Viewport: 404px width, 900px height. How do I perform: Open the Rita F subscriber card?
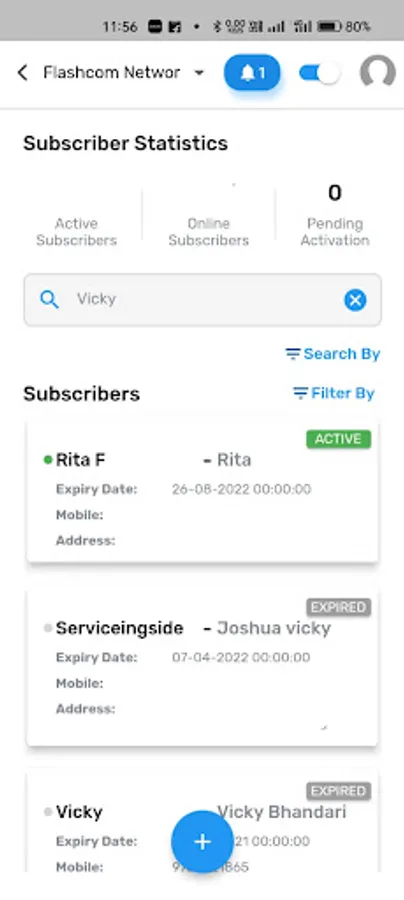click(x=202, y=493)
